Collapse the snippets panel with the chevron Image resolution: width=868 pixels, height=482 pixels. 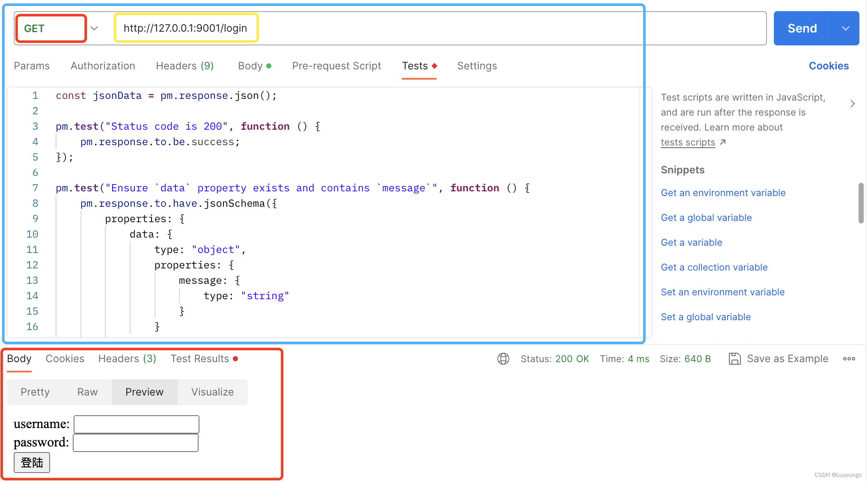pyautogui.click(x=853, y=104)
